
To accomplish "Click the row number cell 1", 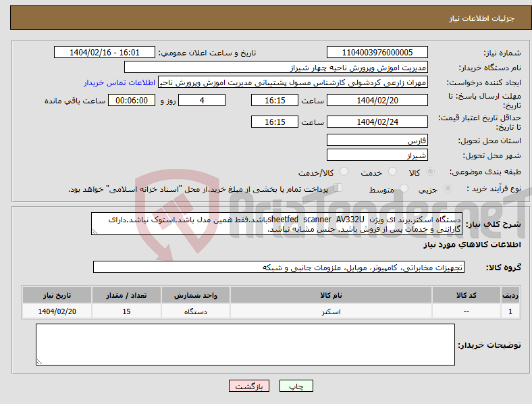I will (510, 311).
